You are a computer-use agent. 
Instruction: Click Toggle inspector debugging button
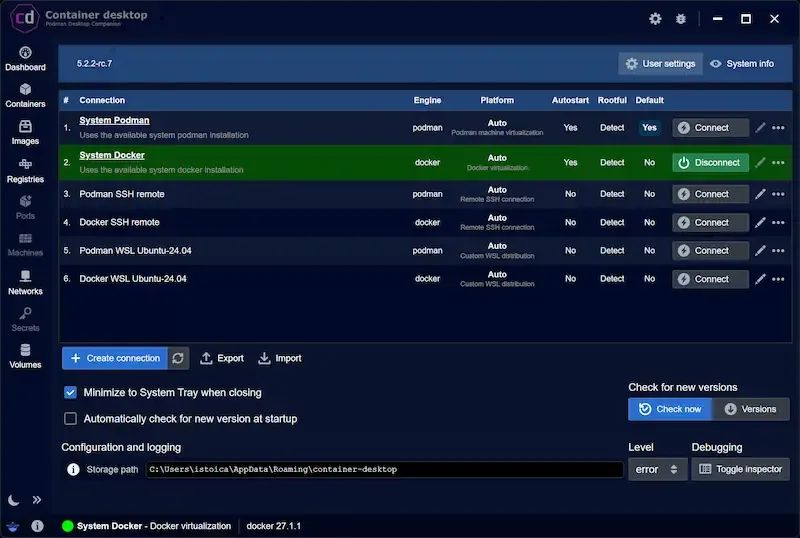point(740,469)
